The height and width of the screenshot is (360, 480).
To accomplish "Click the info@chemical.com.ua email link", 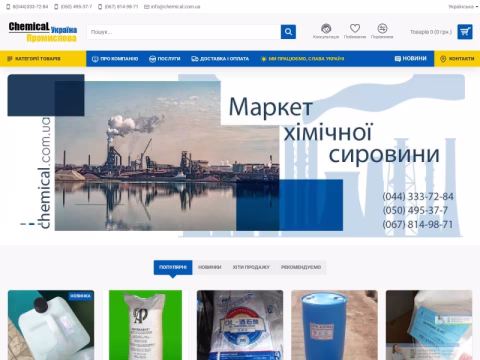I will point(175,7).
